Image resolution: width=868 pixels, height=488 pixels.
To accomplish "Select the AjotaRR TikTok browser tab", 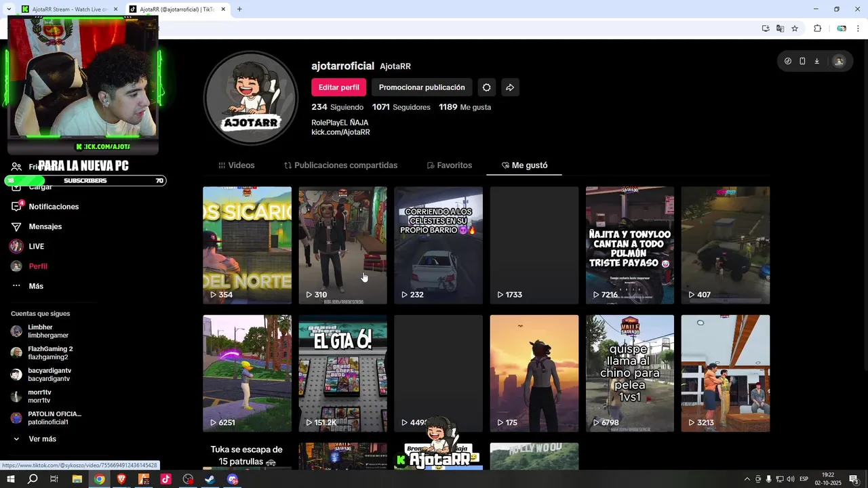I will pyautogui.click(x=178, y=9).
